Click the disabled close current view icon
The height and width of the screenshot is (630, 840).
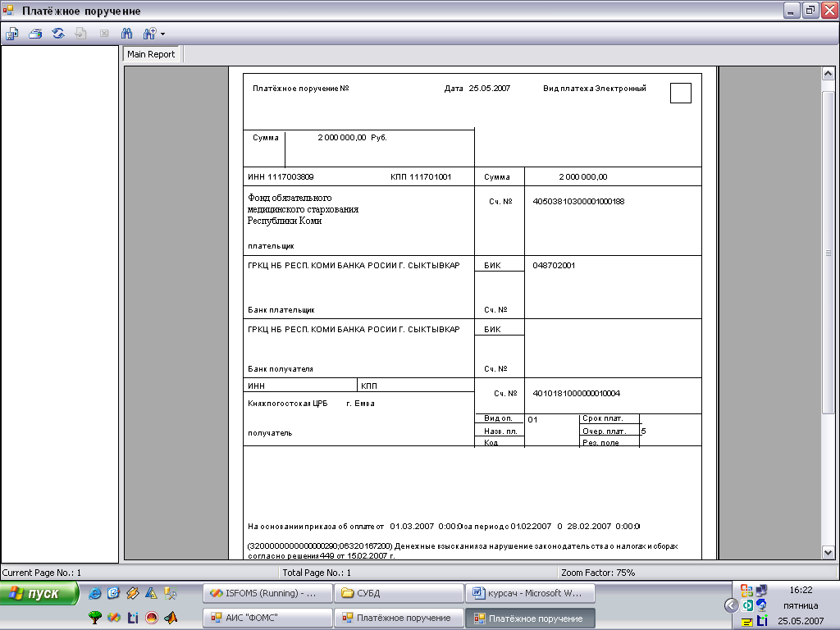click(x=104, y=34)
